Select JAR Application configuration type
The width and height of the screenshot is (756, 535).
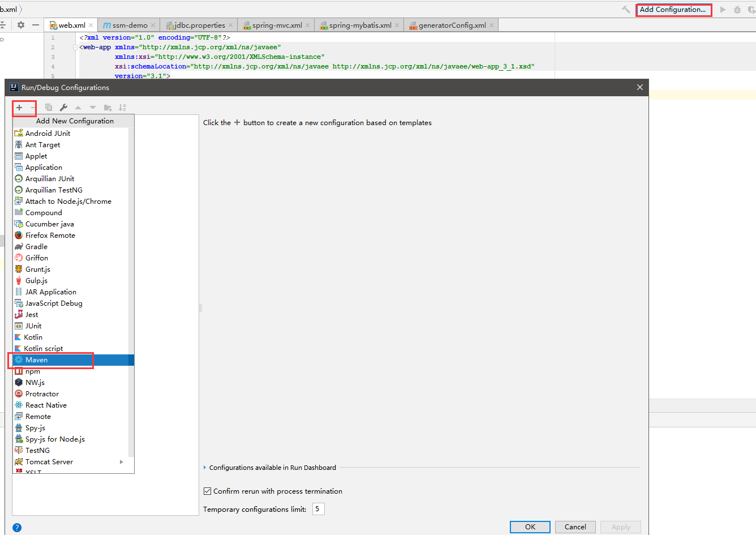click(x=71, y=292)
